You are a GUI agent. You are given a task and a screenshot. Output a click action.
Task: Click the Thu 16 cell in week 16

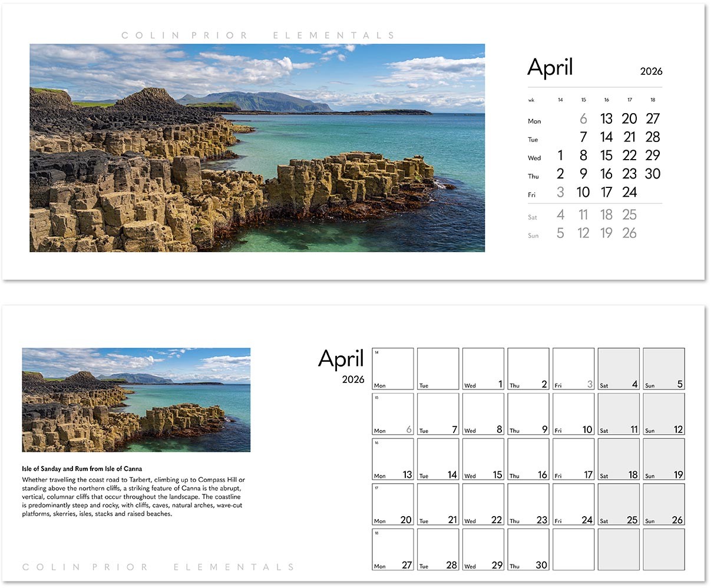click(528, 459)
